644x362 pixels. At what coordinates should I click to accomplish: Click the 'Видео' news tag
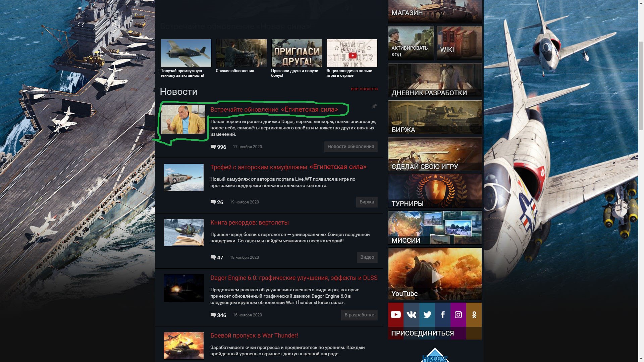click(x=367, y=257)
